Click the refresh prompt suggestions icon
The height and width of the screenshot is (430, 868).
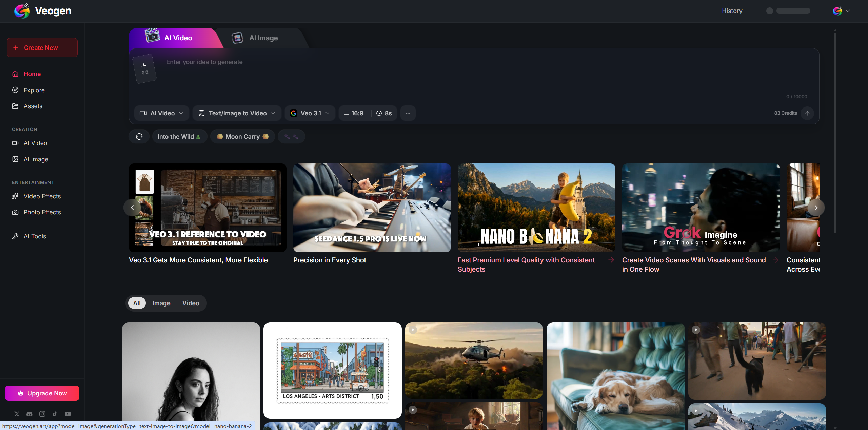click(x=139, y=137)
